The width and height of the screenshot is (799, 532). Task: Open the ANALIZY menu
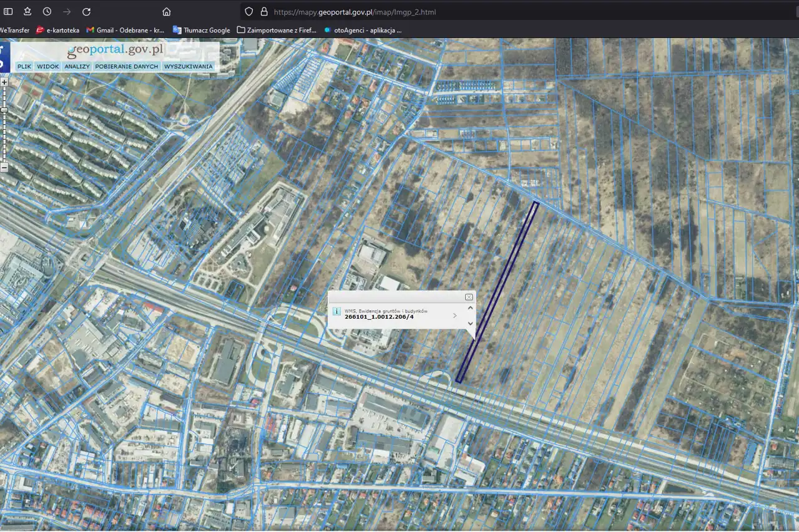pyautogui.click(x=77, y=66)
